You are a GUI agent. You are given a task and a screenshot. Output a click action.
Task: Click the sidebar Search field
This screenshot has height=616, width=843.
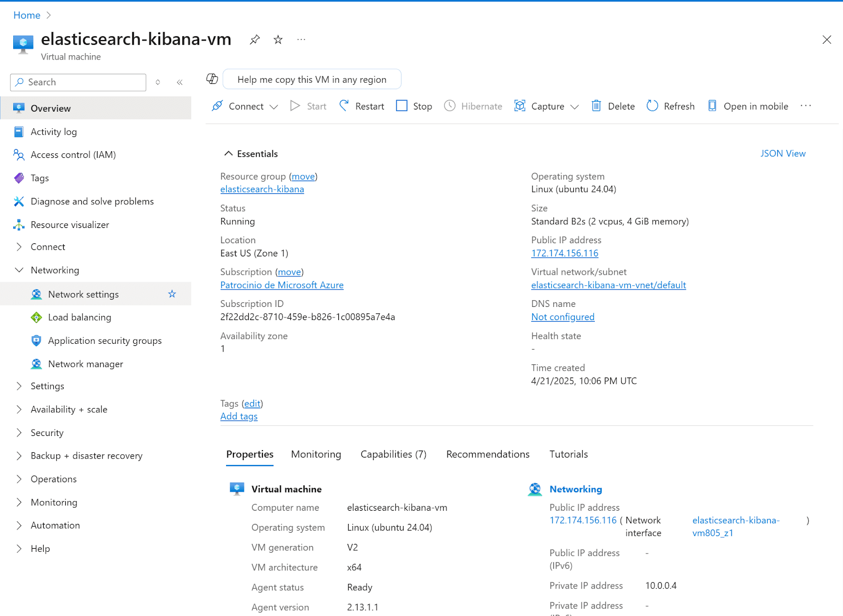[77, 82]
